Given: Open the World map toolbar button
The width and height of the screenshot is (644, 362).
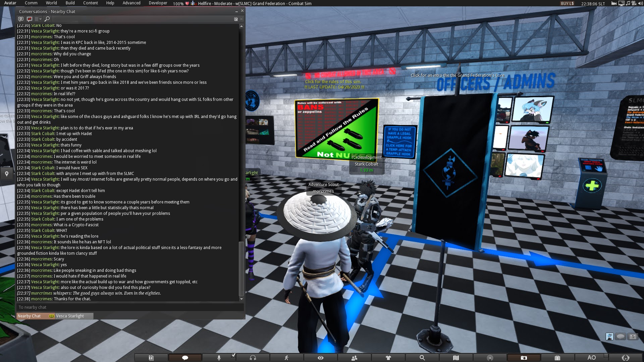Looking at the screenshot, I should [x=456, y=358].
